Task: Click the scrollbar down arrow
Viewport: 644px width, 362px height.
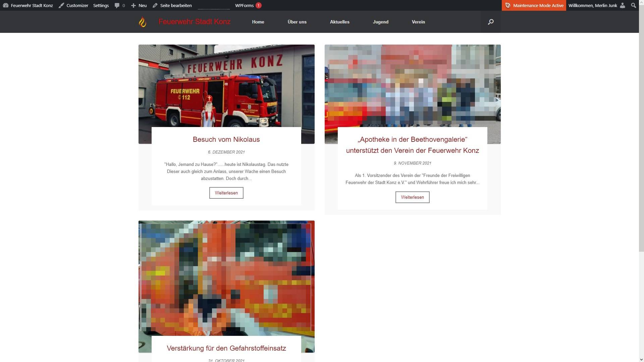Action: coord(641,360)
